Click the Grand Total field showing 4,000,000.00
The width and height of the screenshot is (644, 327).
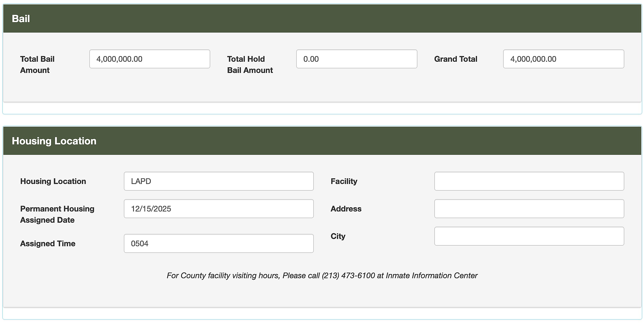(563, 59)
